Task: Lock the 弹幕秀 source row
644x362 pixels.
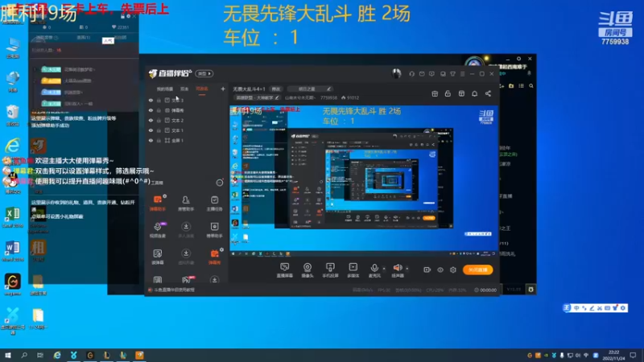Action: (x=159, y=110)
